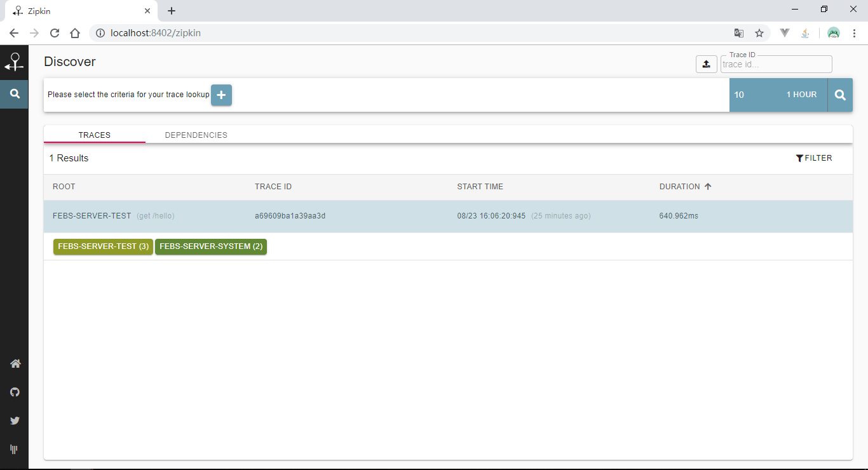Image resolution: width=868 pixels, height=470 pixels.
Task: Click the Trace ID input field
Action: tap(776, 64)
